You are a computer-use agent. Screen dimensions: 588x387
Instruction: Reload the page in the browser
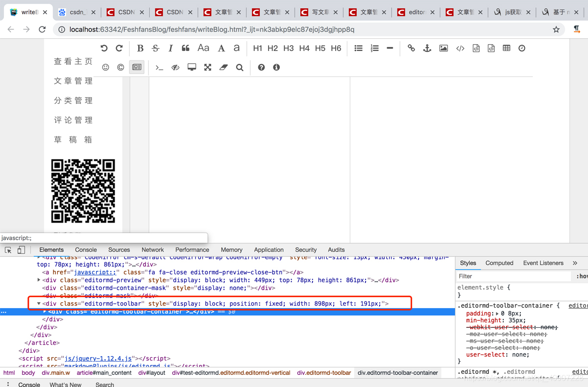pos(42,29)
